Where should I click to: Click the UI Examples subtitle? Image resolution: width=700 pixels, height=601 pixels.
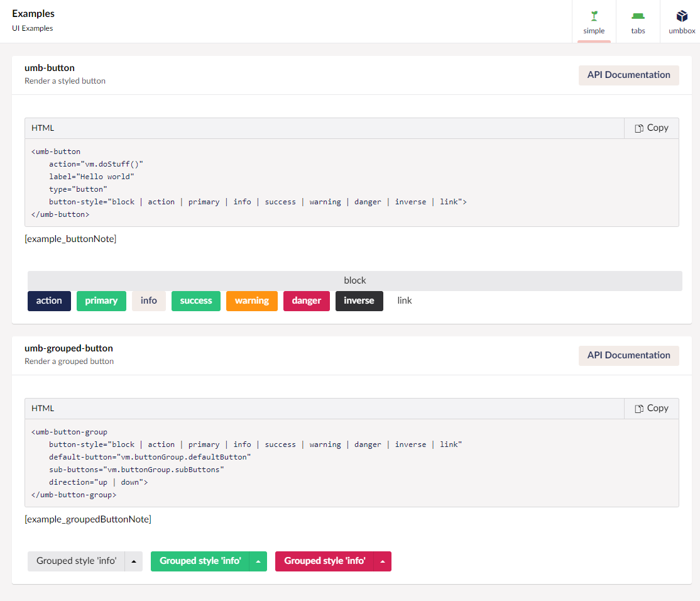(33, 28)
